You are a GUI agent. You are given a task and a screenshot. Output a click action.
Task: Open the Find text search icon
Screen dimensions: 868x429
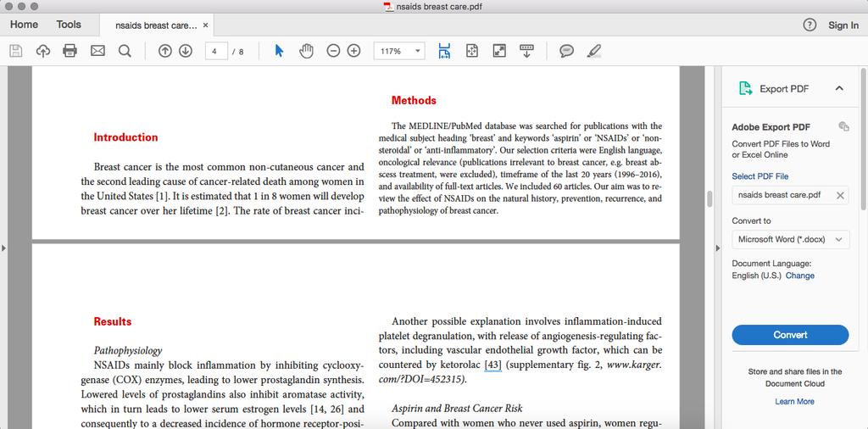(125, 51)
